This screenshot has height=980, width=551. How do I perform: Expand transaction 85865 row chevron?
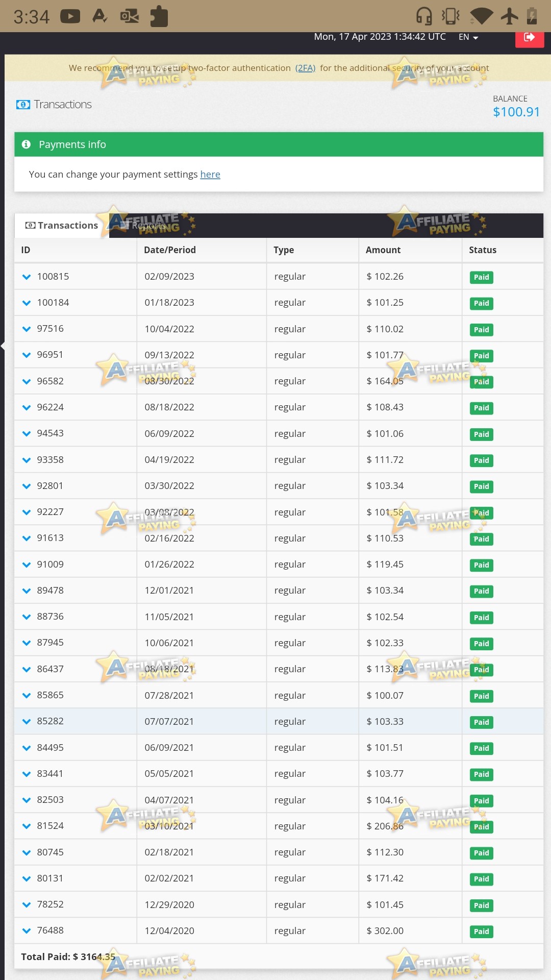[x=27, y=695]
